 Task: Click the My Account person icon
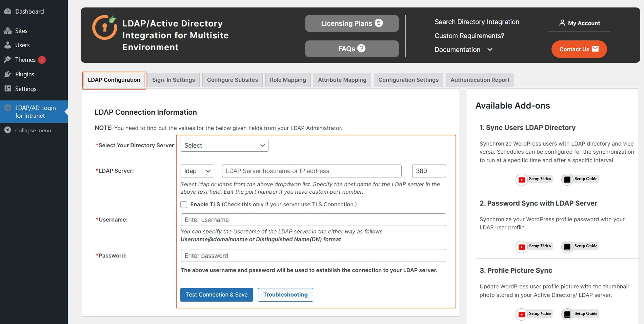point(562,23)
